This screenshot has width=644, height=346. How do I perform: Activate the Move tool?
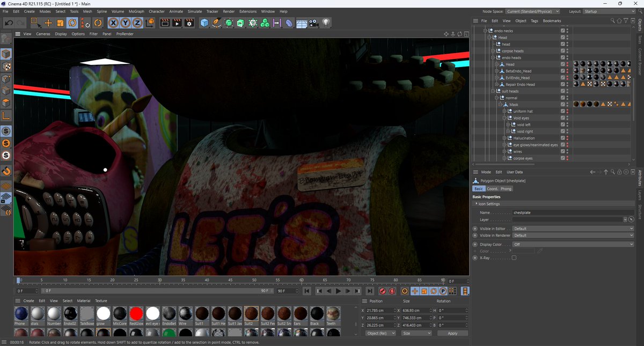[48, 23]
